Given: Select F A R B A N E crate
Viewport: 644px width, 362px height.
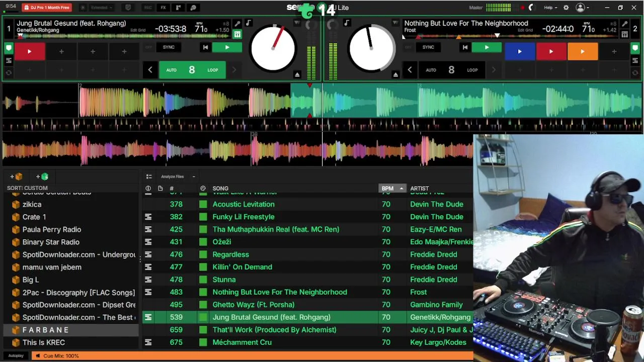Looking at the screenshot, I should [x=70, y=330].
